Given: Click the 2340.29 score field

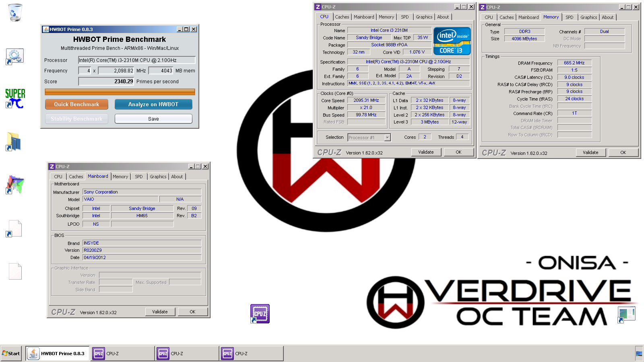Looking at the screenshot, I should pos(106,81).
